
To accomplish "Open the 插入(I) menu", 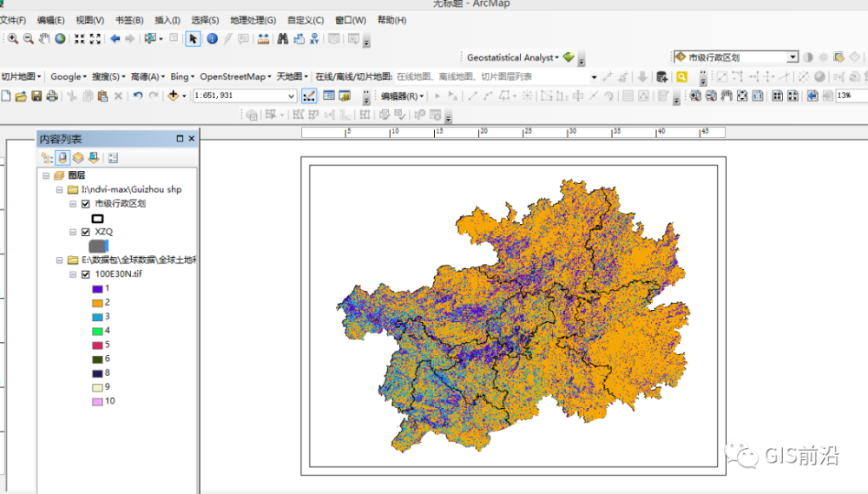I will coord(168,20).
